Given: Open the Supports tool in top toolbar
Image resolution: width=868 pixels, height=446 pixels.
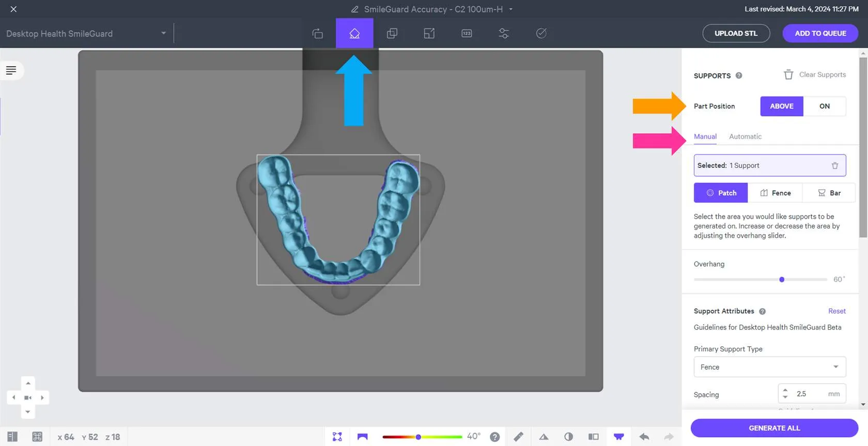Looking at the screenshot, I should (354, 34).
